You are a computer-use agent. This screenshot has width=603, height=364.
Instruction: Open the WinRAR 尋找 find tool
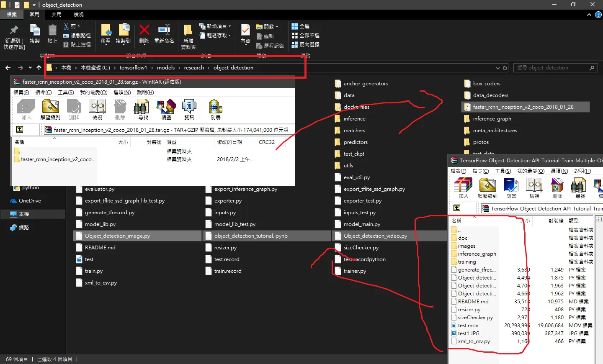(143, 110)
